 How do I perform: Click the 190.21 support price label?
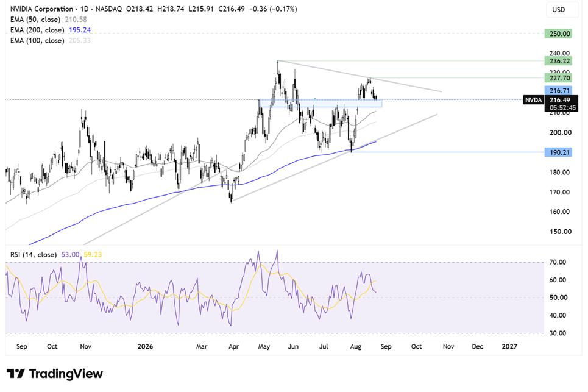coord(558,152)
